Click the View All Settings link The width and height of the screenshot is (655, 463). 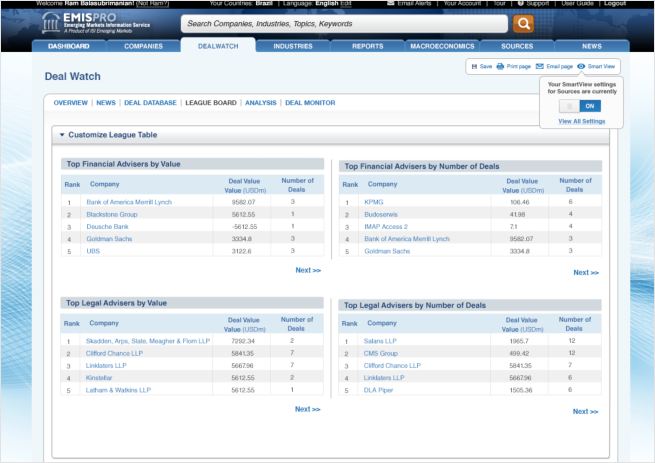click(x=581, y=121)
